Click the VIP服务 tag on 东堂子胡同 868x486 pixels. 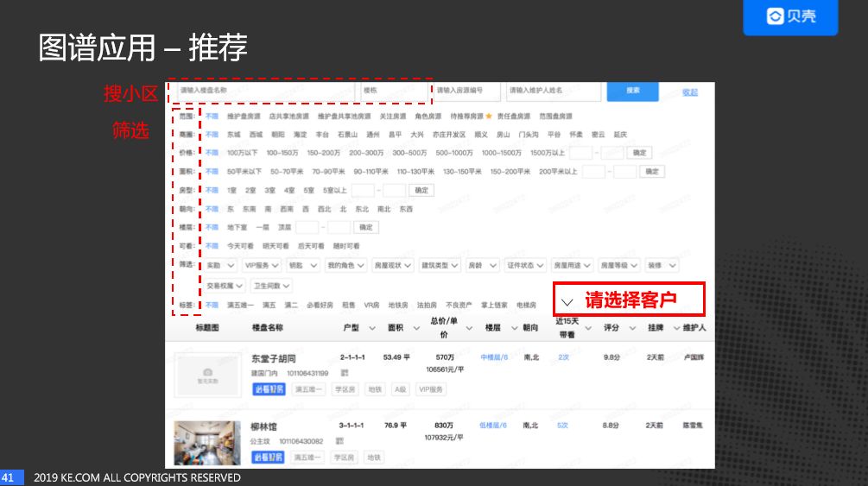click(x=431, y=389)
